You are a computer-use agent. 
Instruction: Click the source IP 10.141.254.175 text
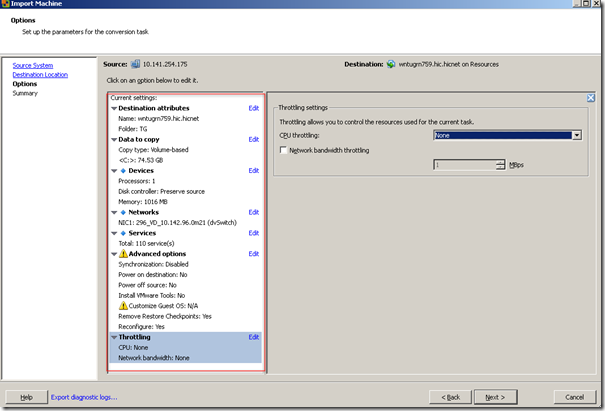point(165,64)
